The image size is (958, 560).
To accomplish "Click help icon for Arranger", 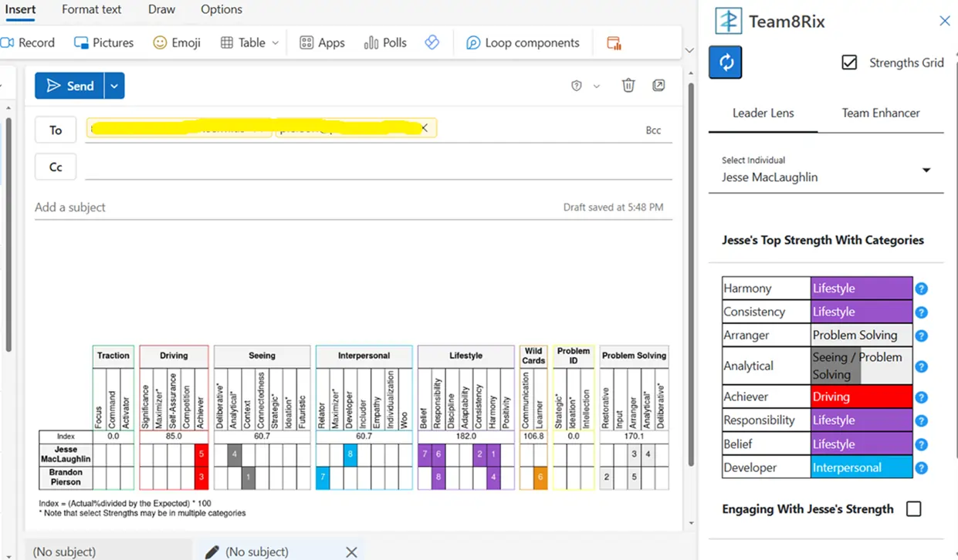I will [921, 336].
